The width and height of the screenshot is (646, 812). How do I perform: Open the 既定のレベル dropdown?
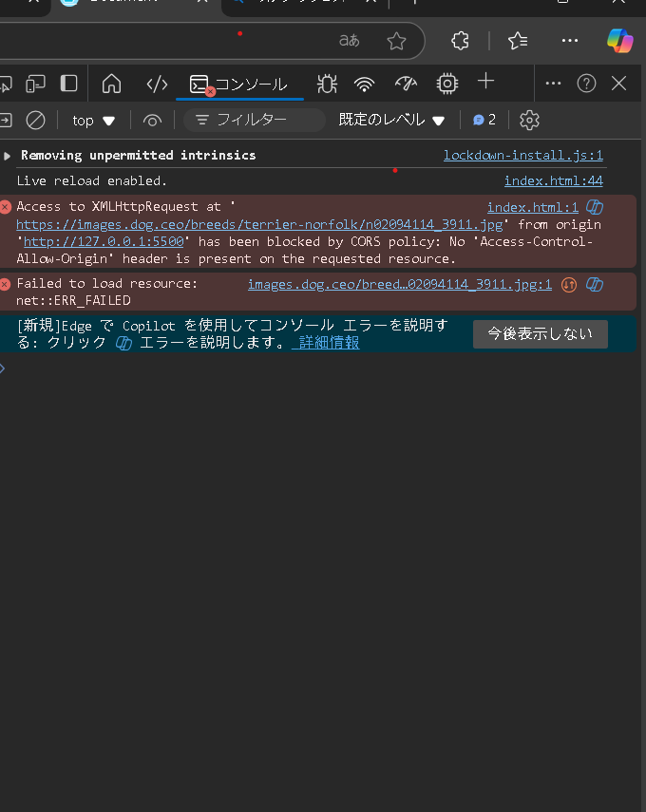coord(391,121)
